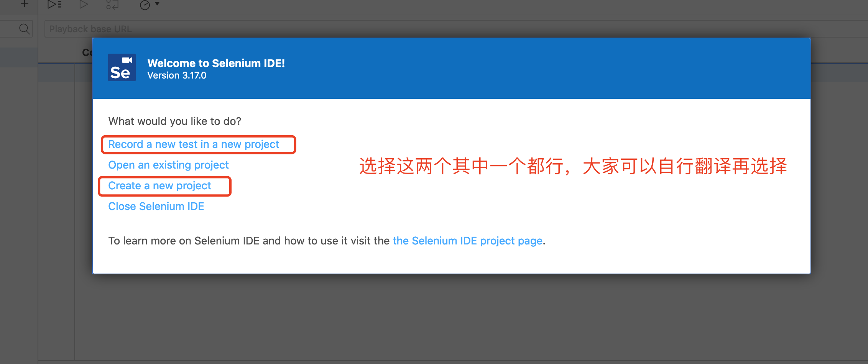868x364 pixels.
Task: Click Record a new test in a new project
Action: pos(194,144)
